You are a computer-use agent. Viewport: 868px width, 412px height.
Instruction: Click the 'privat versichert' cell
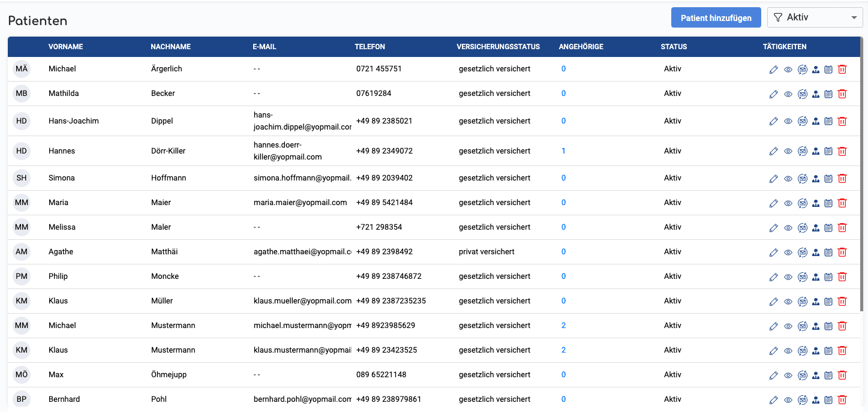[x=487, y=252]
